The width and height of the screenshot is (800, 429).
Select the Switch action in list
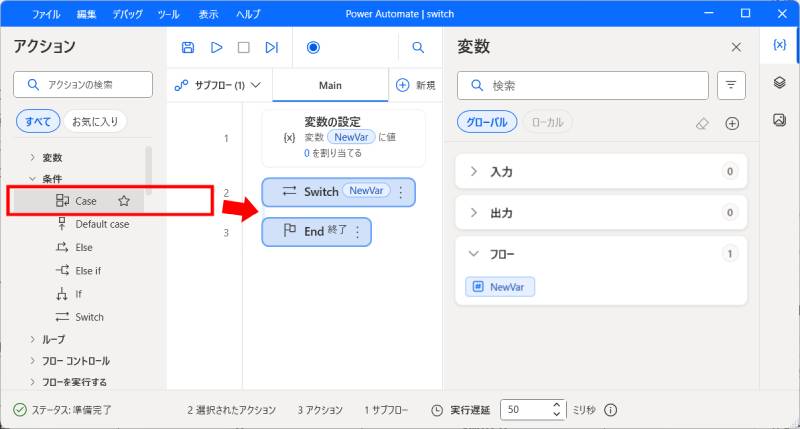pos(80,317)
